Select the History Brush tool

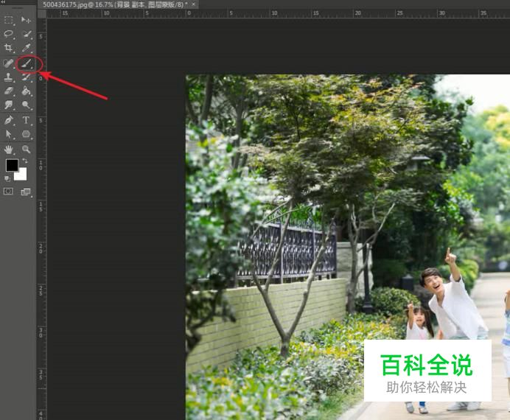tap(26, 77)
